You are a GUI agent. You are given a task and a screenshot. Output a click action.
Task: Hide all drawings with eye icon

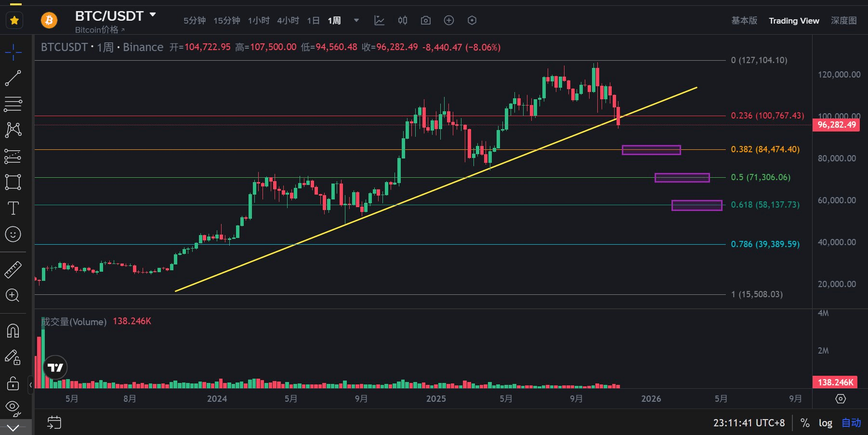[x=13, y=408]
